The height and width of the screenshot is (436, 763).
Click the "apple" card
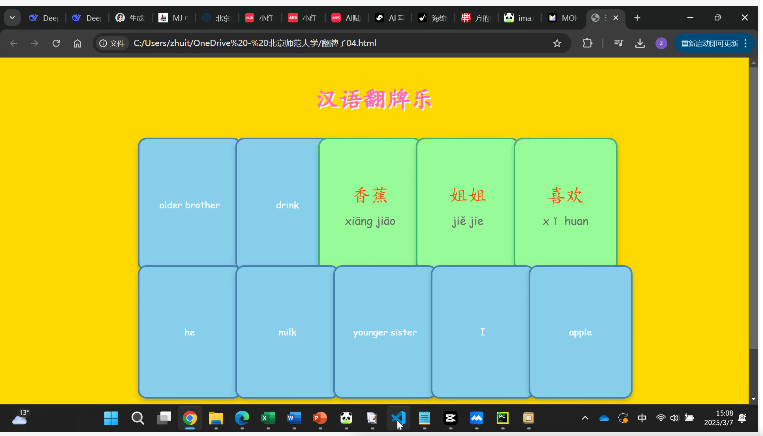(x=580, y=332)
